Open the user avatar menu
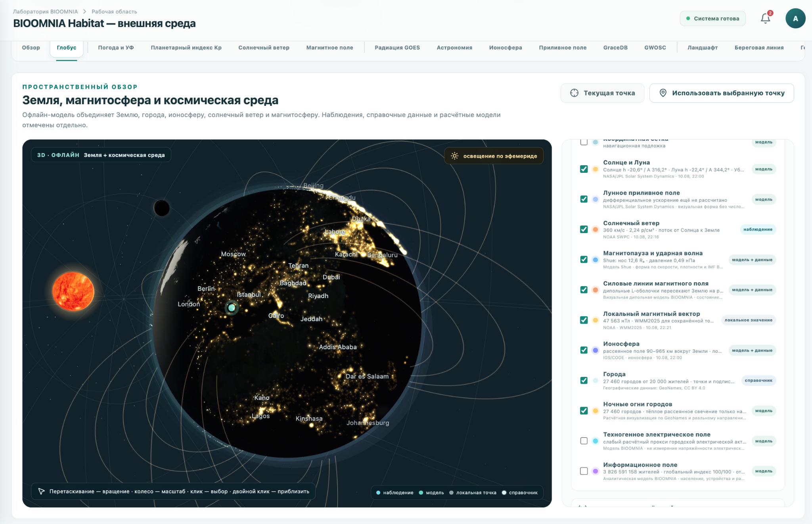Image resolution: width=812 pixels, height=524 pixels. (795, 19)
